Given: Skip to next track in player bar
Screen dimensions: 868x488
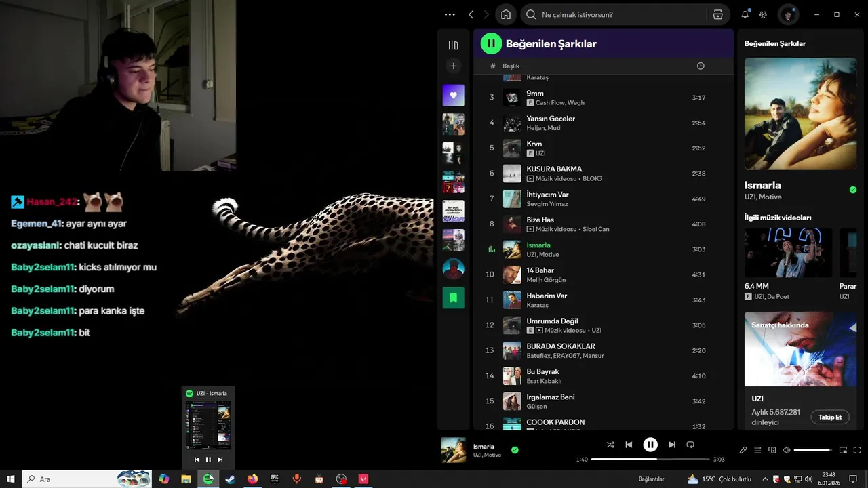Looking at the screenshot, I should [x=672, y=445].
